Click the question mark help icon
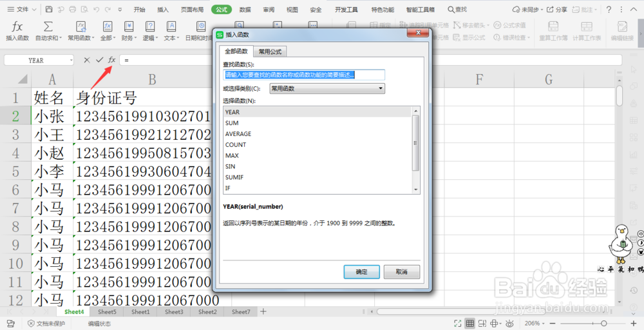This screenshot has width=644, height=330. click(609, 9)
